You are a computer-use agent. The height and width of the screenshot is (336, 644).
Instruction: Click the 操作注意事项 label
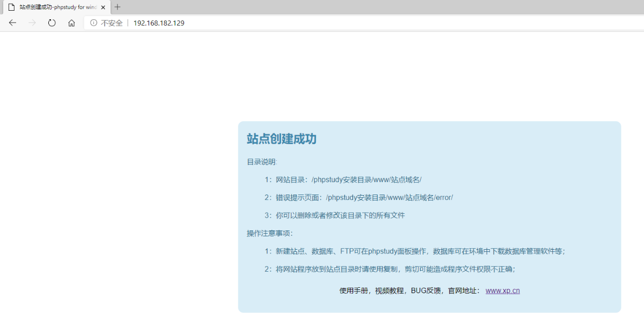(270, 233)
